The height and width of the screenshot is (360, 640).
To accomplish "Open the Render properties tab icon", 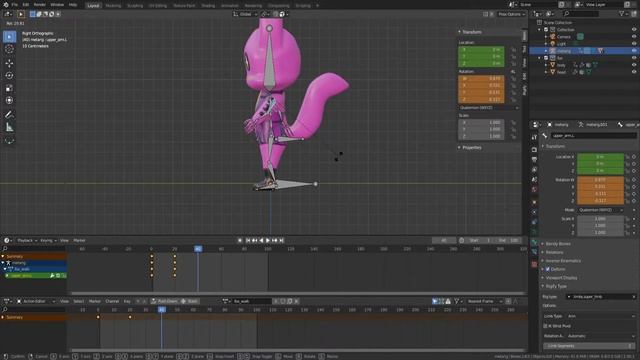I will point(534,150).
